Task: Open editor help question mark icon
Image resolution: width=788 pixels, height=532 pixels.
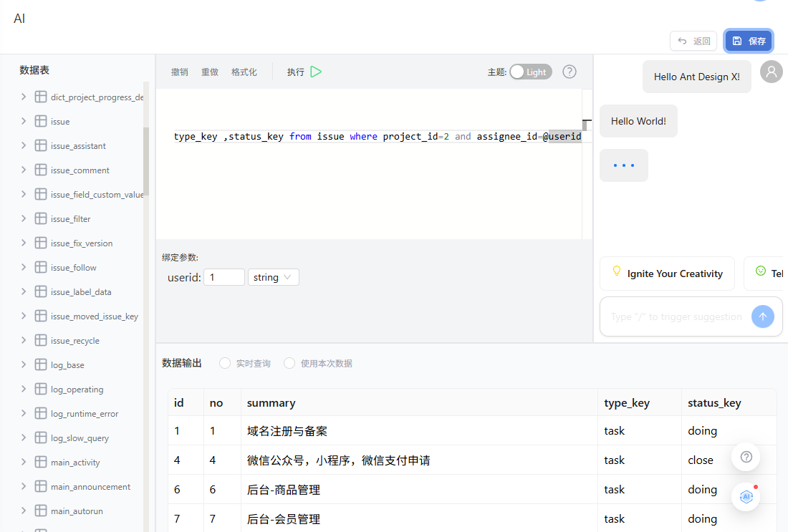Action: [570, 72]
